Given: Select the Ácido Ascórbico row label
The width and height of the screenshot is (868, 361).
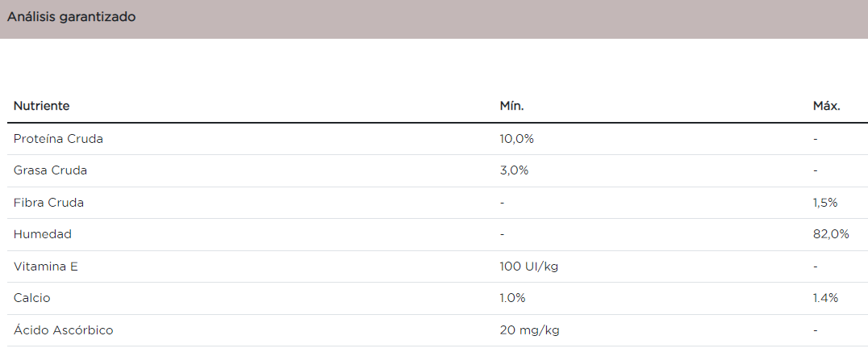Looking at the screenshot, I should click(64, 330).
